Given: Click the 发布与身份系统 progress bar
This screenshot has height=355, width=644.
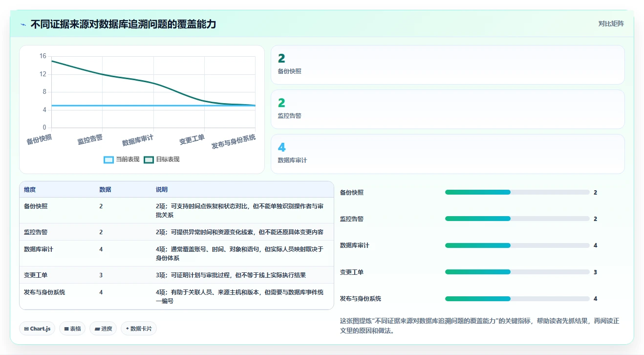Looking at the screenshot, I should coord(517,298).
